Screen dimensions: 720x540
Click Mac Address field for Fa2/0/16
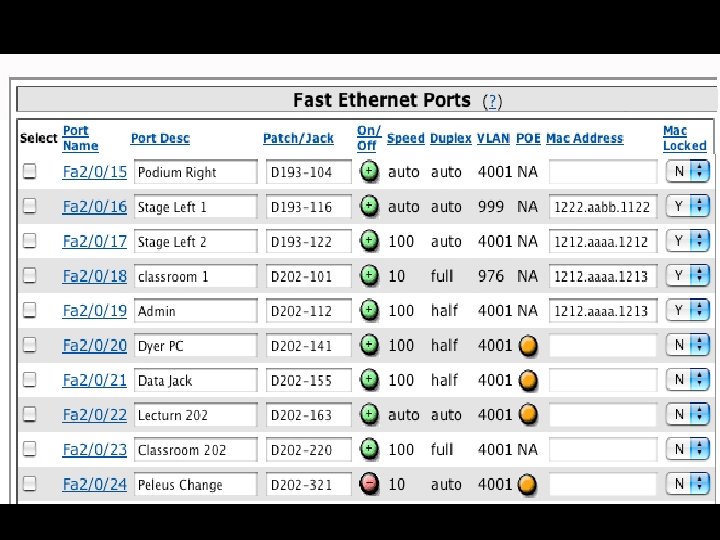coord(603,207)
